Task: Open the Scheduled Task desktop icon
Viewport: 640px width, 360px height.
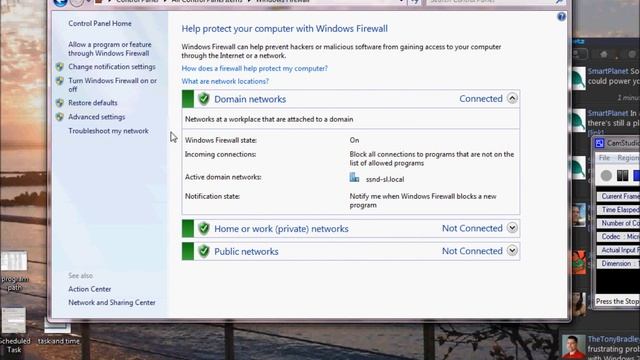Action: click(x=14, y=331)
